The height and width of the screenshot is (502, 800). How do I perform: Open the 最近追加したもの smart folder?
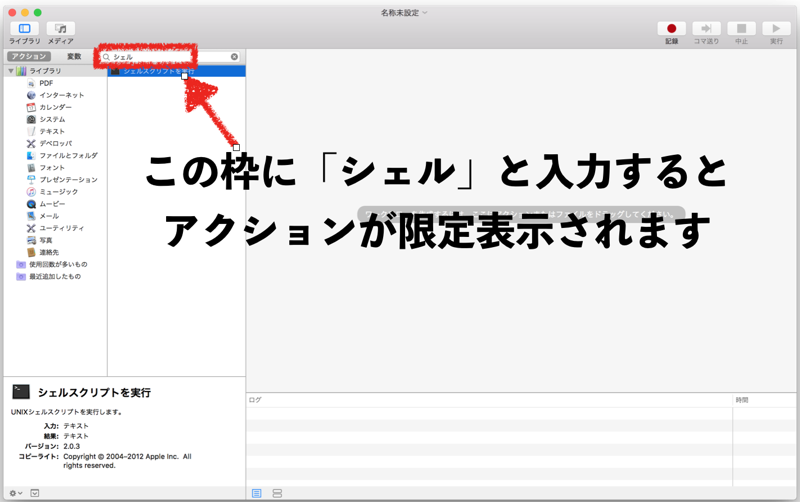click(x=55, y=277)
